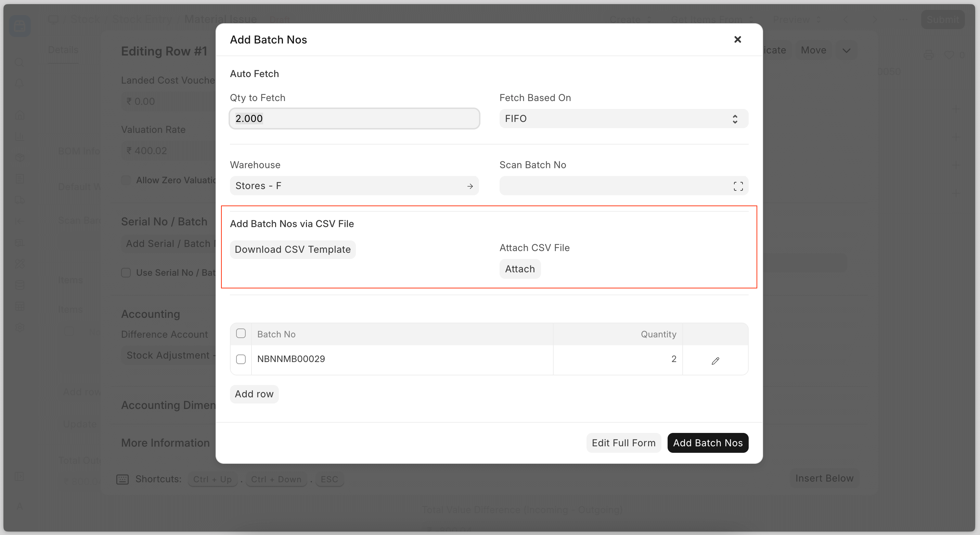Screen dimensions: 980x535
Task: Tick the checkbox for batch NBNNMB00029
Action: pyautogui.click(x=241, y=359)
